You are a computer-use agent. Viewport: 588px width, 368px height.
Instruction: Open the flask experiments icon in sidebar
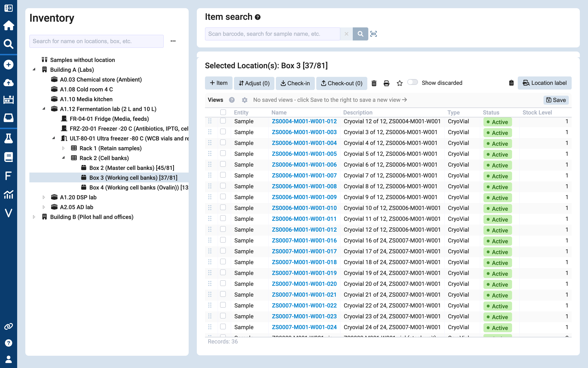click(9, 138)
